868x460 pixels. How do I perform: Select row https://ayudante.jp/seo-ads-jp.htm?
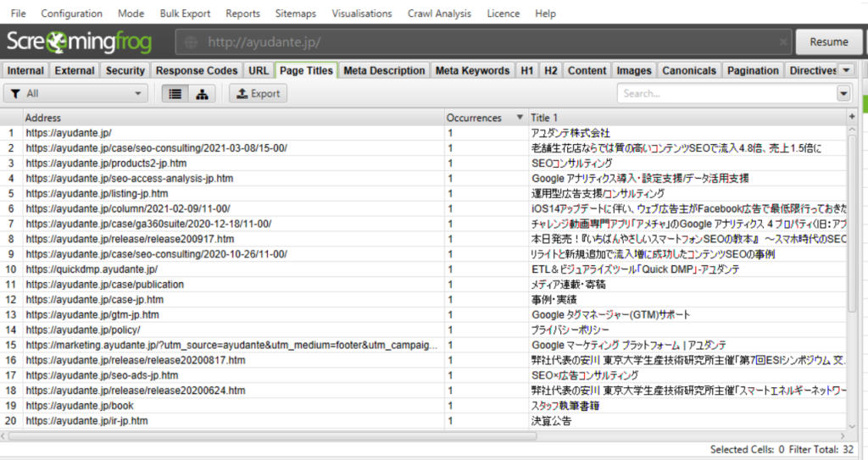[423, 375]
